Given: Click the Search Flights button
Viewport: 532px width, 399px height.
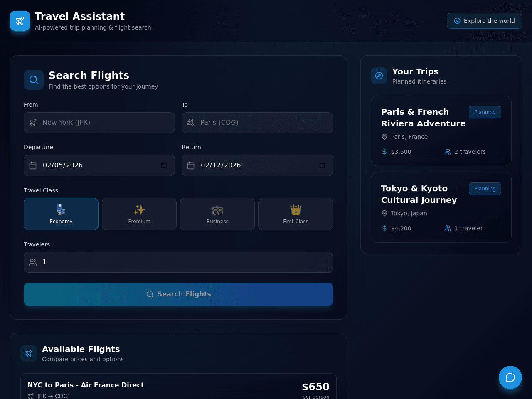Looking at the screenshot, I should [178, 294].
